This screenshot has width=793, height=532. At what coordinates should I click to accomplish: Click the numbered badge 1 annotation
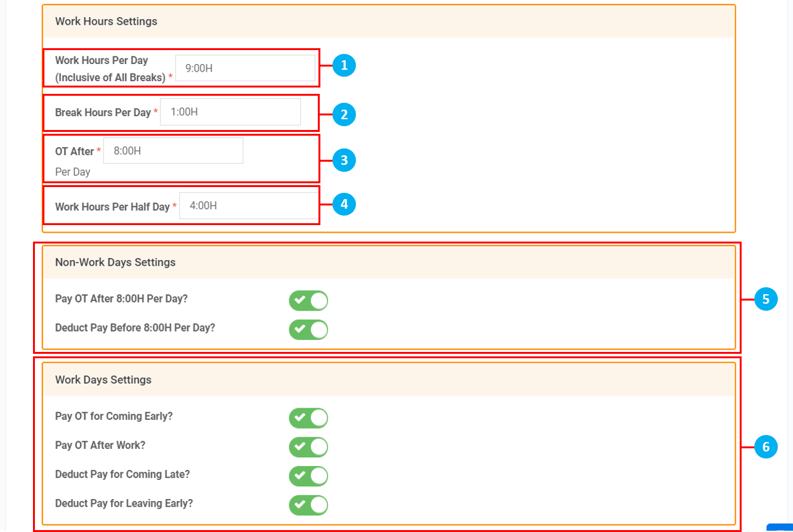344,65
